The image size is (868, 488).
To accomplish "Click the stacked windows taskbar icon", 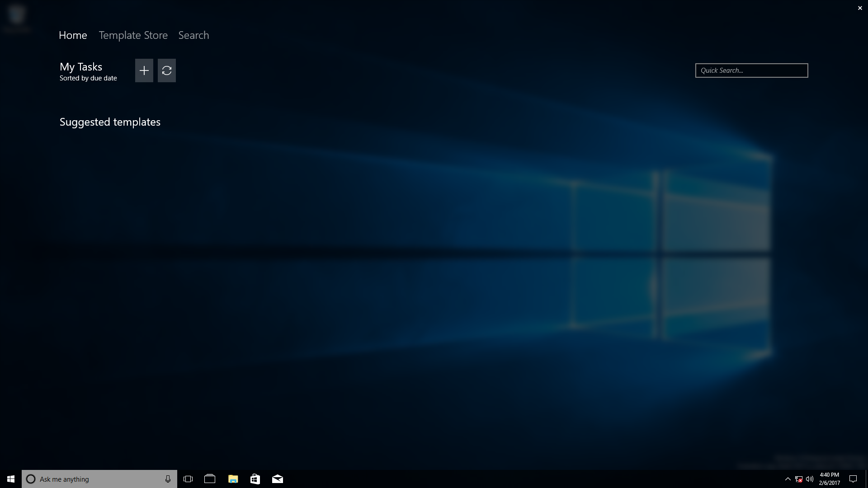I will [x=210, y=479].
